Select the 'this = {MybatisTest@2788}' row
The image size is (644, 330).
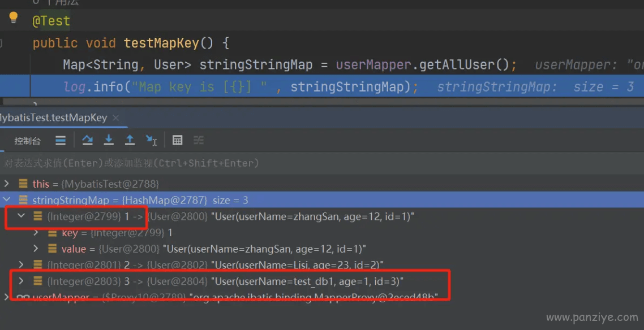tap(322, 184)
